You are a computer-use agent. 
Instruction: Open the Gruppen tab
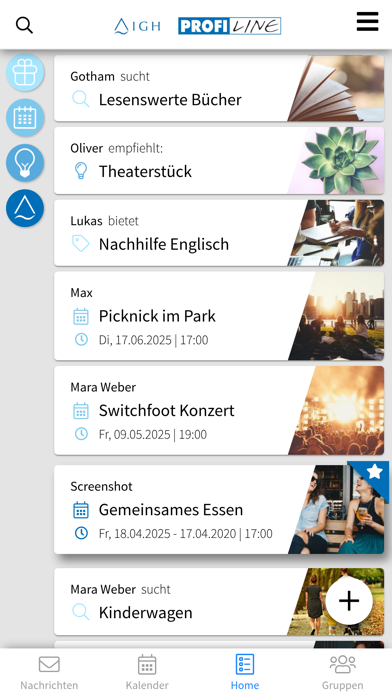coord(342,672)
